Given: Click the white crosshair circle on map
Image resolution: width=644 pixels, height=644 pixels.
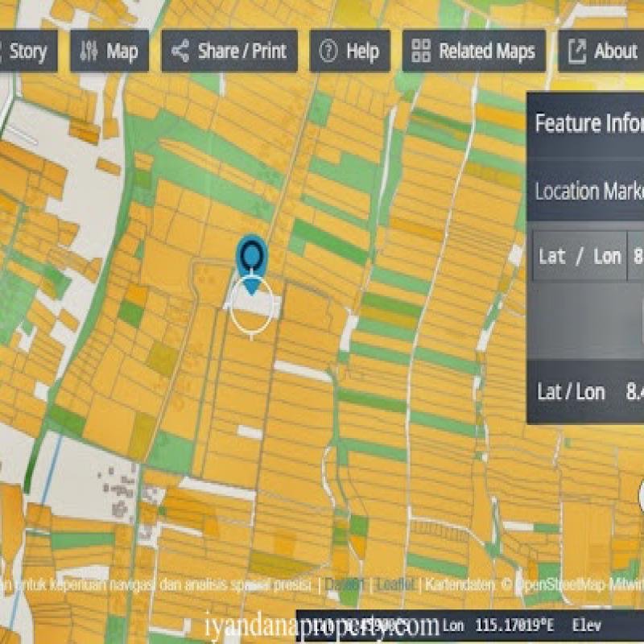Looking at the screenshot, I should pyautogui.click(x=251, y=310).
